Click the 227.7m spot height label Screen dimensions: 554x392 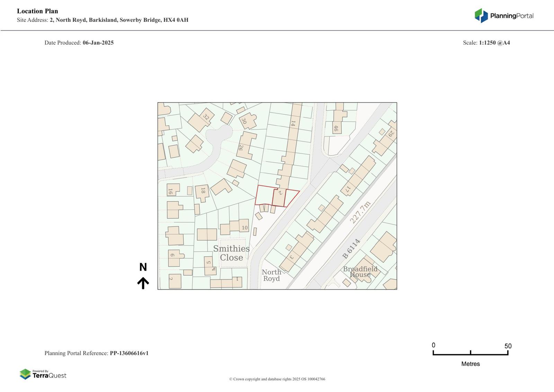click(x=360, y=212)
